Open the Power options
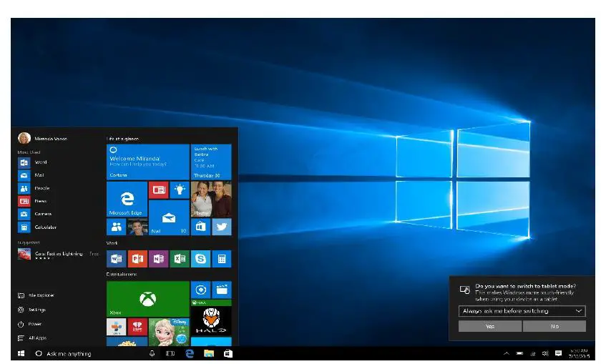Screen dimensions: 601x364 29,324
